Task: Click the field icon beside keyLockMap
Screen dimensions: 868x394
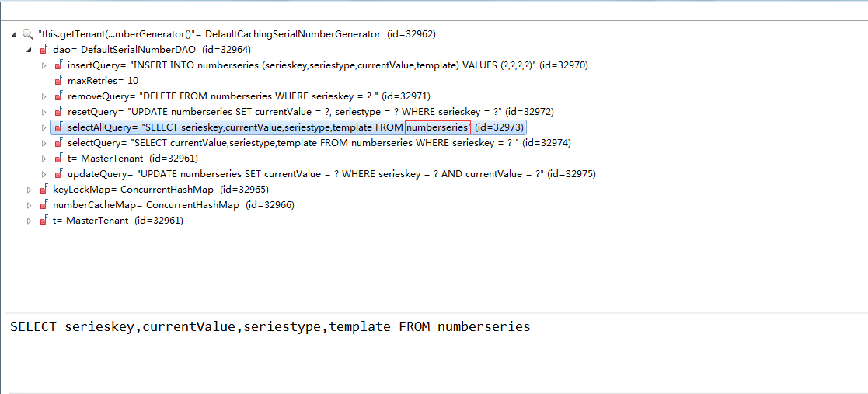Action: 44,189
